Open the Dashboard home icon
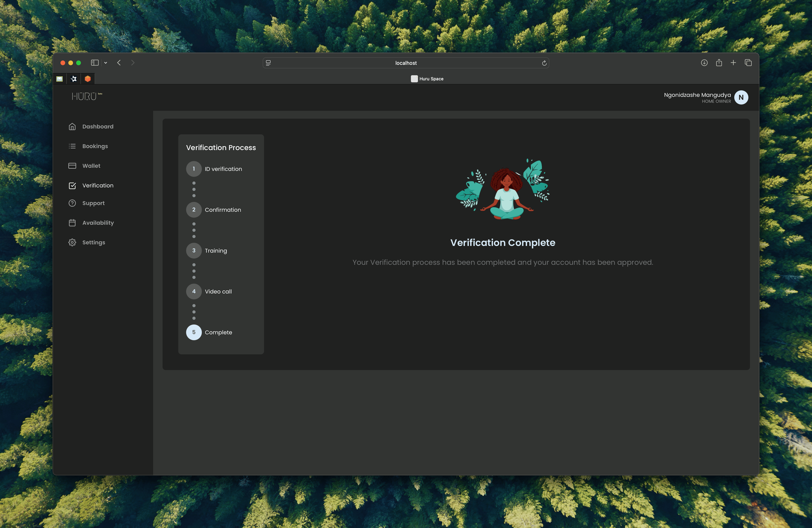 coord(72,127)
